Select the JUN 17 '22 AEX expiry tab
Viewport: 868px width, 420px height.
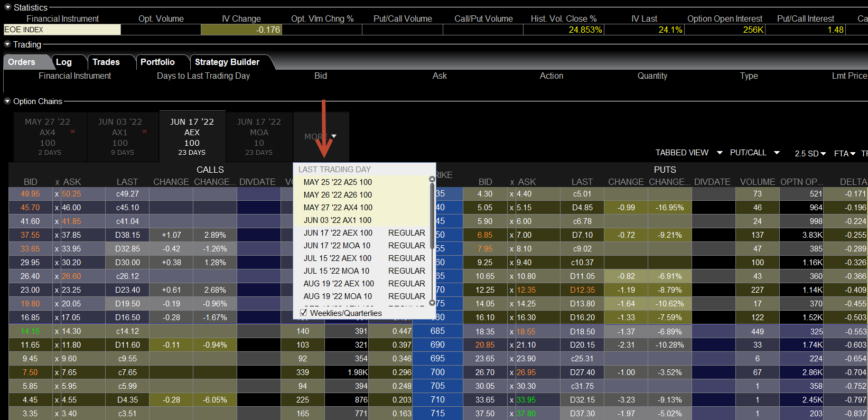click(192, 137)
